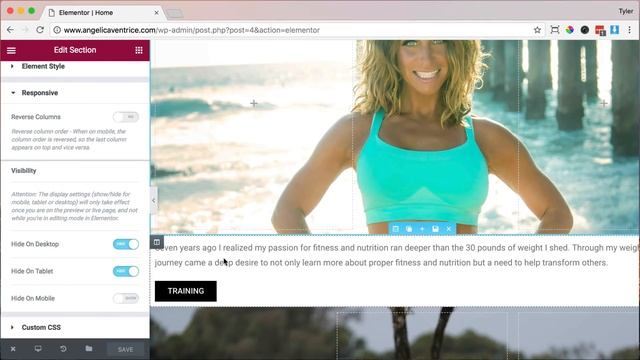Open responsive mode desktop icon in footer
Viewport: 640px width, 360px height.
(38, 349)
